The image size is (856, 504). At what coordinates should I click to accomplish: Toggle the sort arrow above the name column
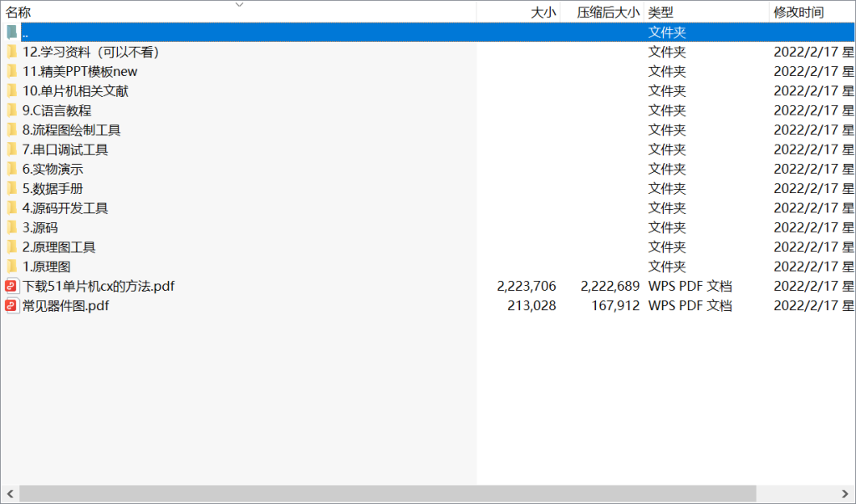[x=239, y=4]
